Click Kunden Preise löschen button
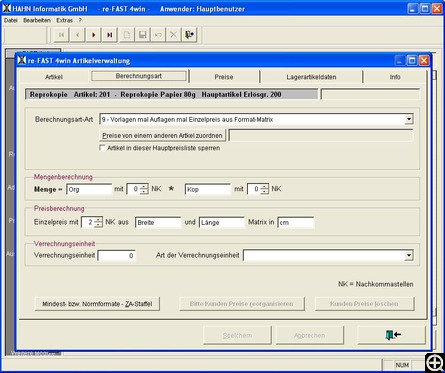 pyautogui.click(x=364, y=304)
